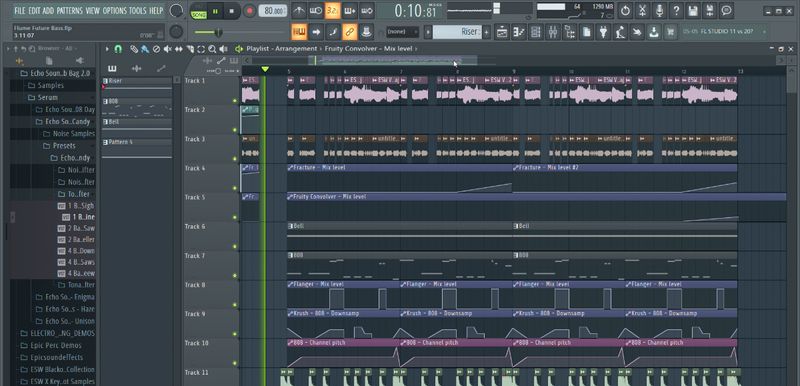Click the note/clip grouping stamp icon
This screenshot has width=800, height=386.
pos(366,32)
